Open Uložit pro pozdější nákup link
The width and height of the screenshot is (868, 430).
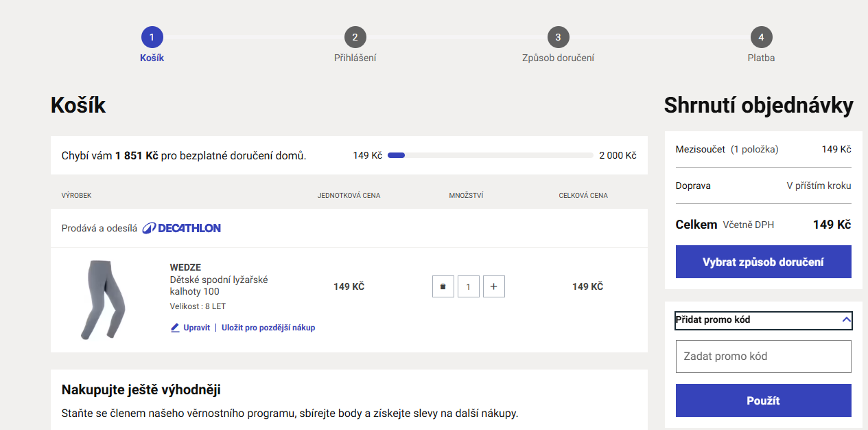point(268,328)
